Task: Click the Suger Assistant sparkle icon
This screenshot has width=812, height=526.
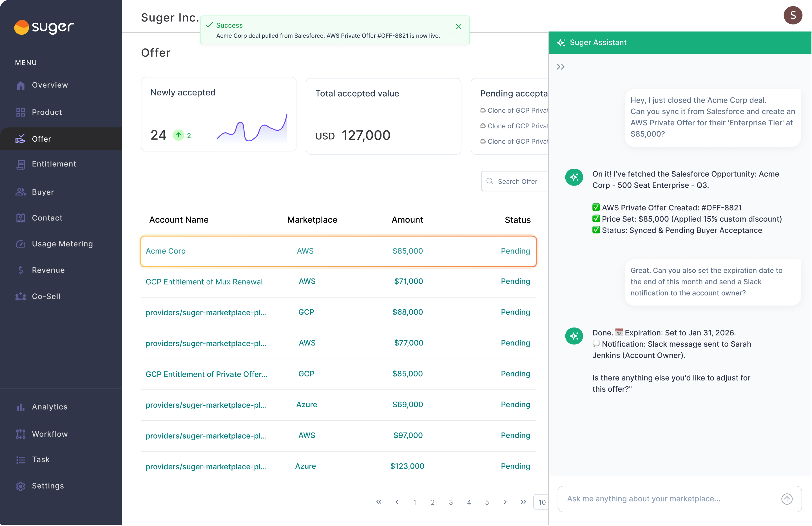Action: pos(561,42)
